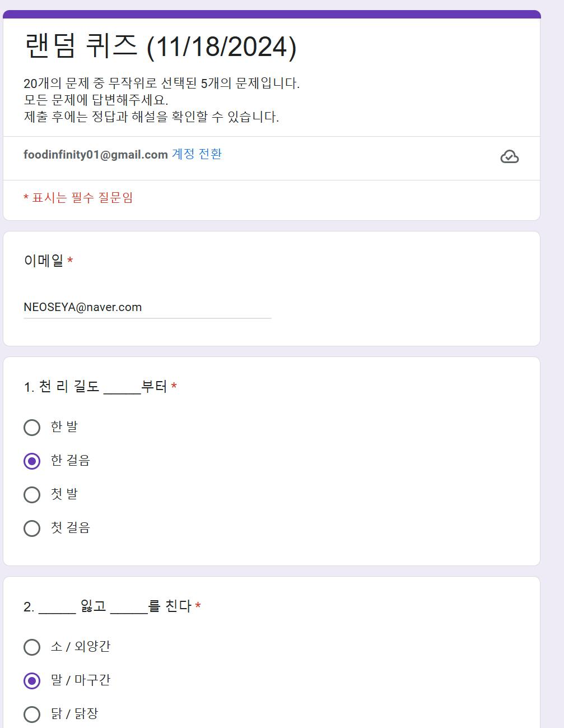Click the red 표시는 필수 질문임 notice
Viewport: 564px width, 728px height.
tap(78, 198)
